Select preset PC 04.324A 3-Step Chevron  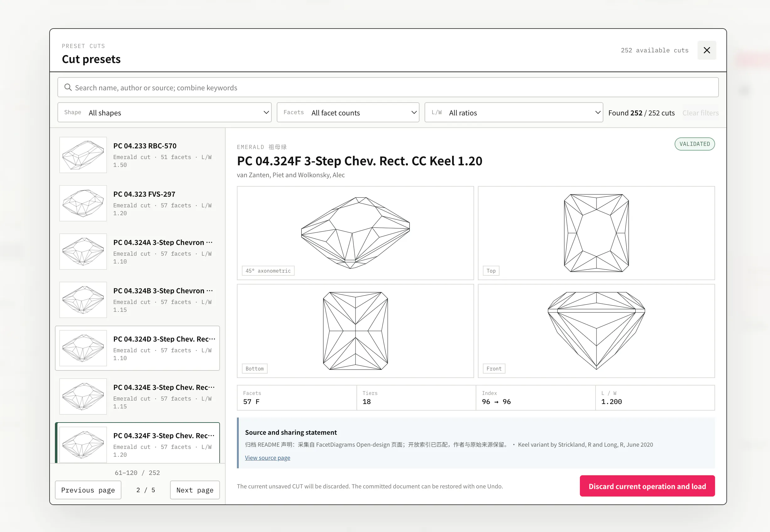(137, 252)
